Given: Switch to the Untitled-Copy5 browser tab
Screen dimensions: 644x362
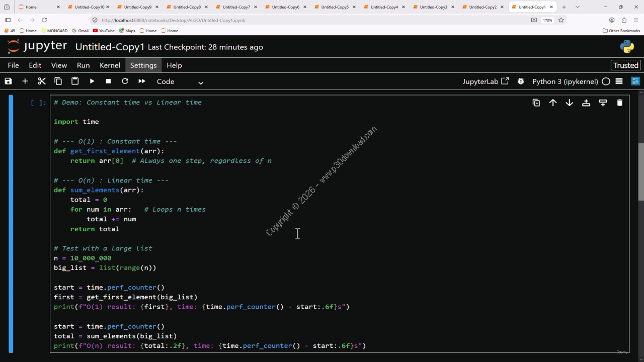Looking at the screenshot, I should click(x=335, y=7).
